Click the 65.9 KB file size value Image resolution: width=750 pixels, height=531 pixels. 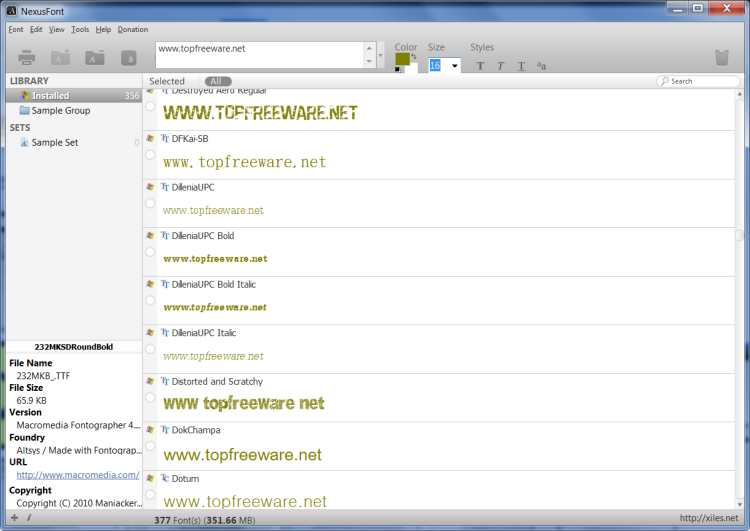[x=32, y=400]
